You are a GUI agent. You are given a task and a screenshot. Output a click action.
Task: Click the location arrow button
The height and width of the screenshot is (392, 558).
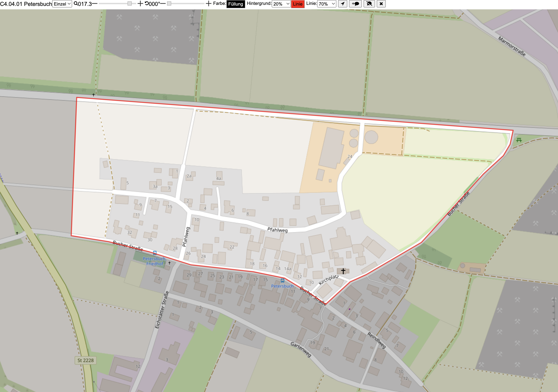(x=342, y=4)
